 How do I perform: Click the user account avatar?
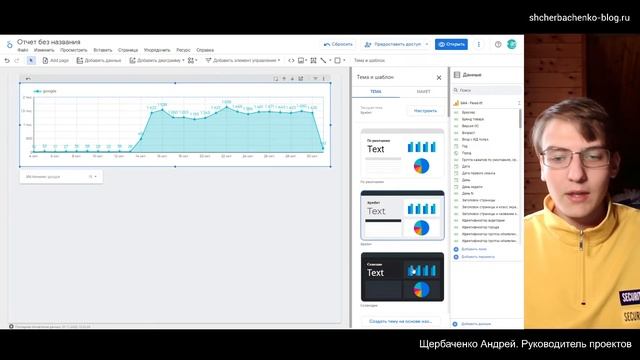tap(511, 44)
